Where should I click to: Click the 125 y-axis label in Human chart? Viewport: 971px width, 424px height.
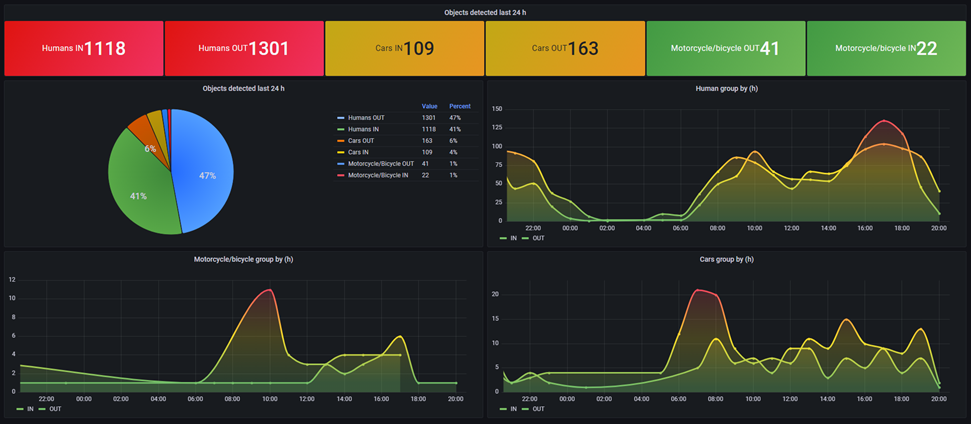[497, 128]
